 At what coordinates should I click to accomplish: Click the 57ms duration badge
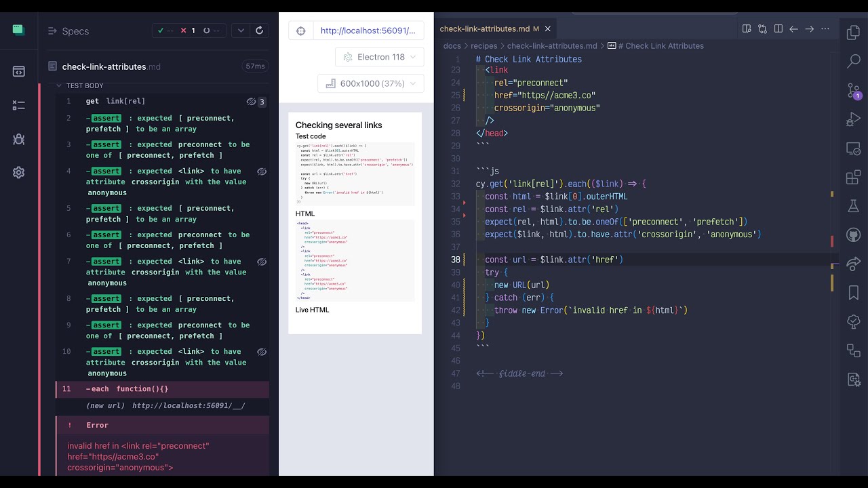click(x=255, y=66)
